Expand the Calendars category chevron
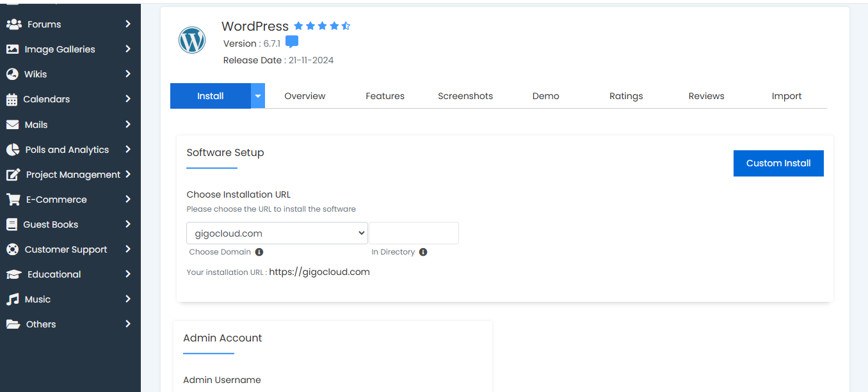This screenshot has width=868, height=392. pos(128,98)
